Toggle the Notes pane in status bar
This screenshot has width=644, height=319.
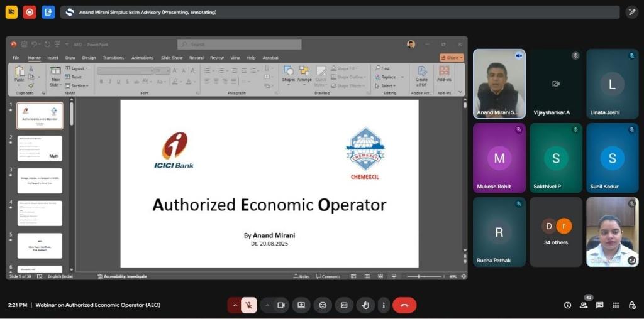(301, 276)
